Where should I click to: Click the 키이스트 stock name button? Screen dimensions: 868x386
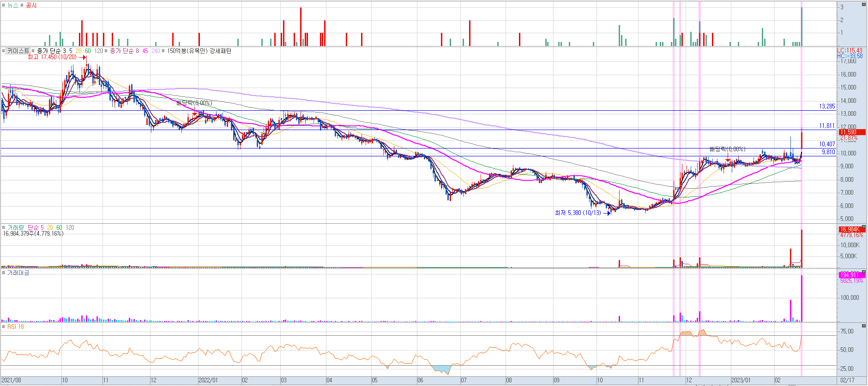tap(18, 51)
